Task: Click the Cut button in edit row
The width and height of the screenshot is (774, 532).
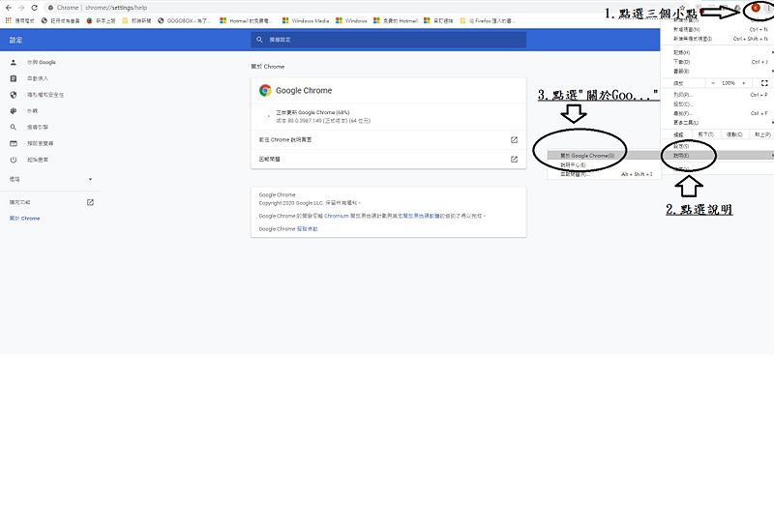Action: tap(706, 134)
